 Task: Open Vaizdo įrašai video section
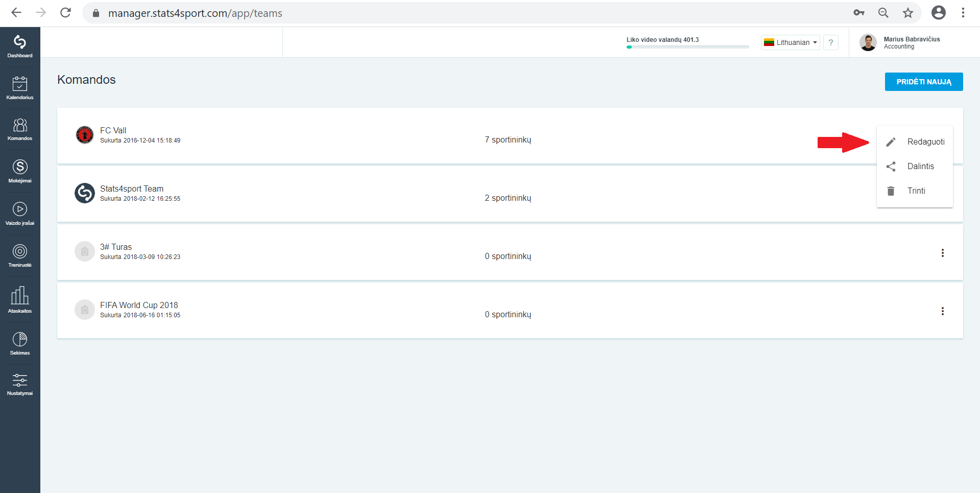[20, 214]
